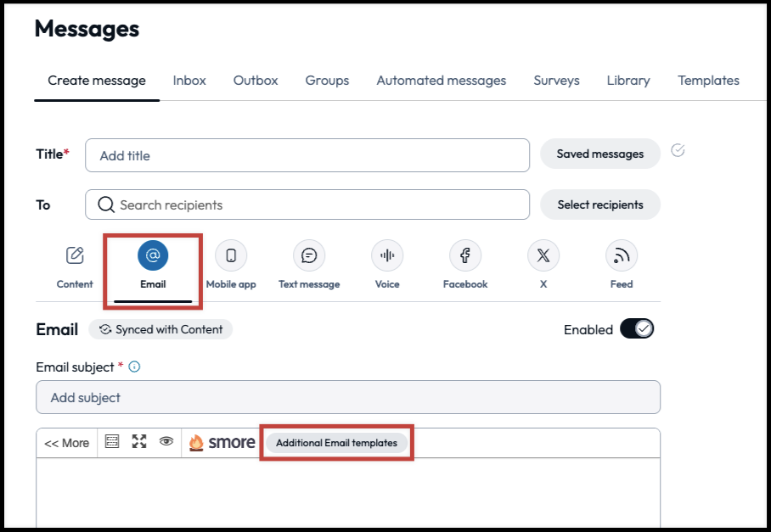Click the Add subject input field

(348, 396)
